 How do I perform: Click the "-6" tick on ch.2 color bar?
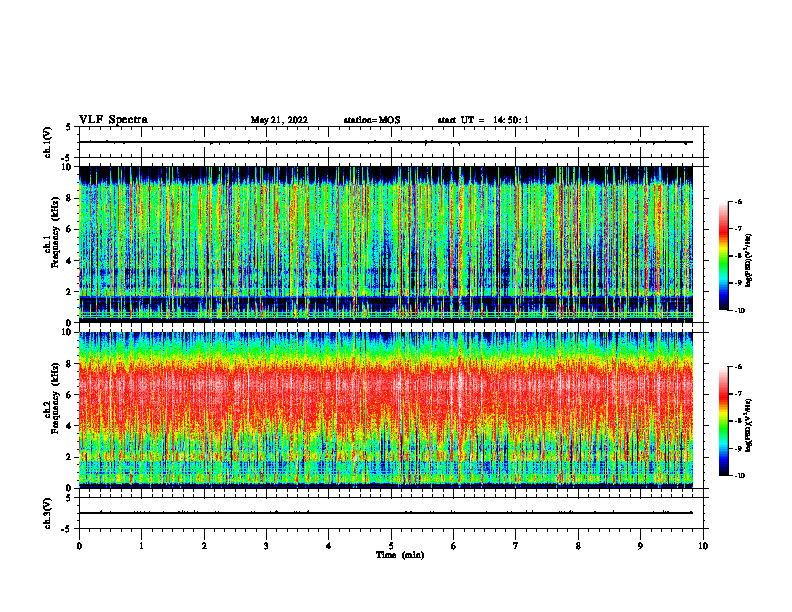coord(739,367)
